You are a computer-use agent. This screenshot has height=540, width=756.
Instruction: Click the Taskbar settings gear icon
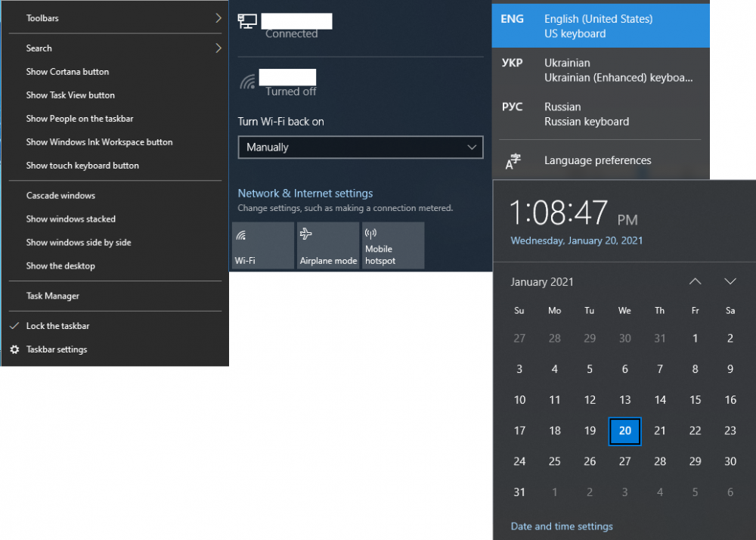click(14, 349)
